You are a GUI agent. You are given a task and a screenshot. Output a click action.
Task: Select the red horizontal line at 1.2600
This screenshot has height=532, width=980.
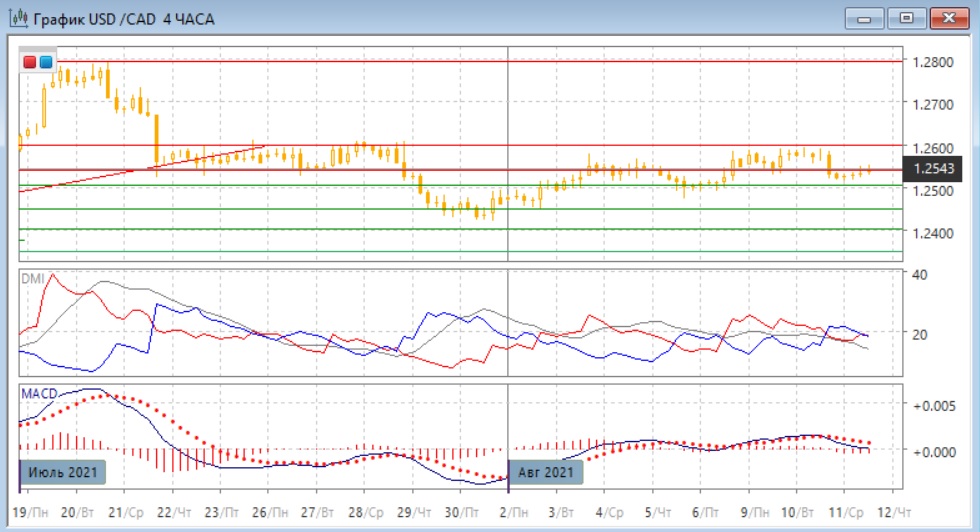point(700,145)
